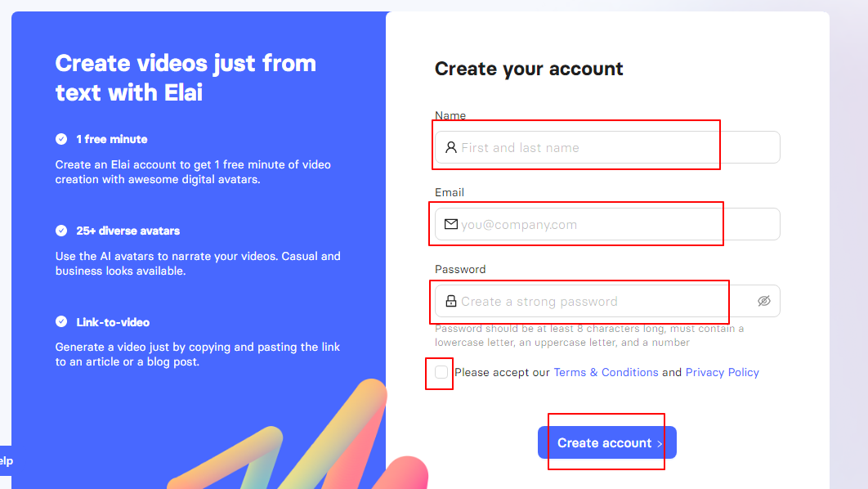Check the accept terms checkbox
Screen dimensions: 868x489
click(441, 372)
